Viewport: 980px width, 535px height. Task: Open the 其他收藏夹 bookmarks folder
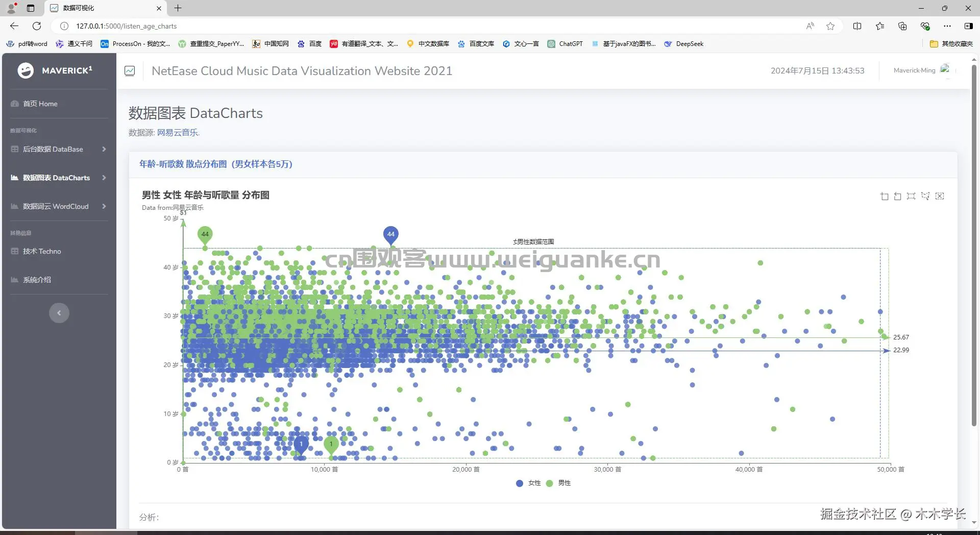(951, 44)
